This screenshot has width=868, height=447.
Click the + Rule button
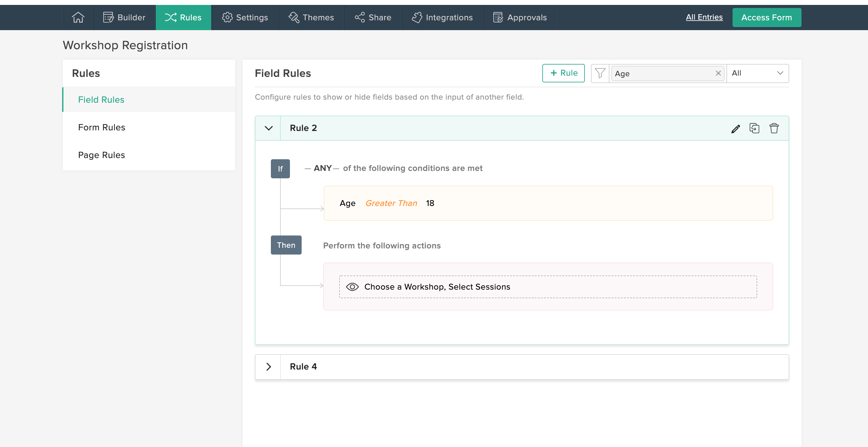click(563, 73)
